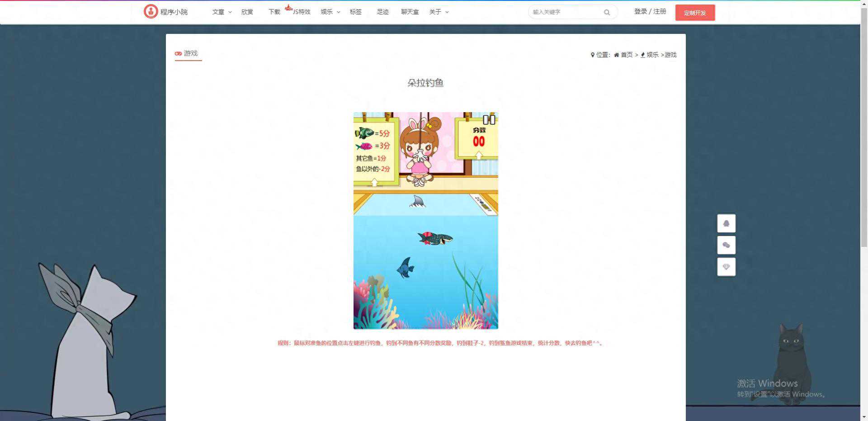Screen dimensions: 868x421
Task: Select 欣赏 in the navigation bar
Action: [247, 12]
